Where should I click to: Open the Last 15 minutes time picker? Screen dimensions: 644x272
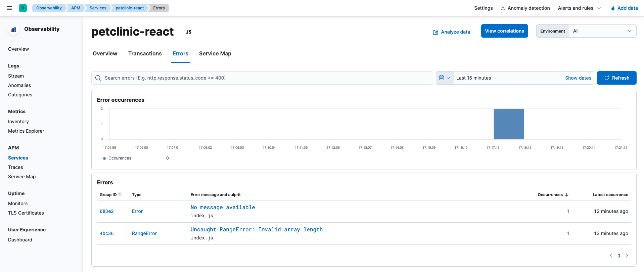coord(473,78)
